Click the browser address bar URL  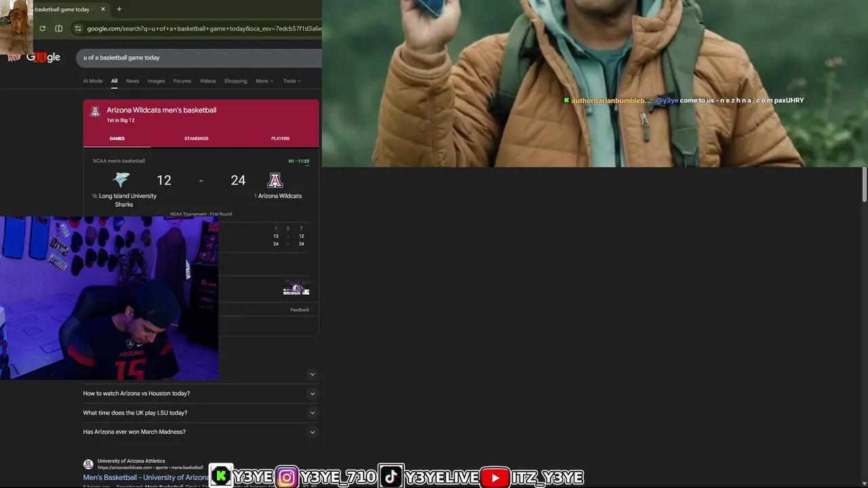[x=203, y=28]
